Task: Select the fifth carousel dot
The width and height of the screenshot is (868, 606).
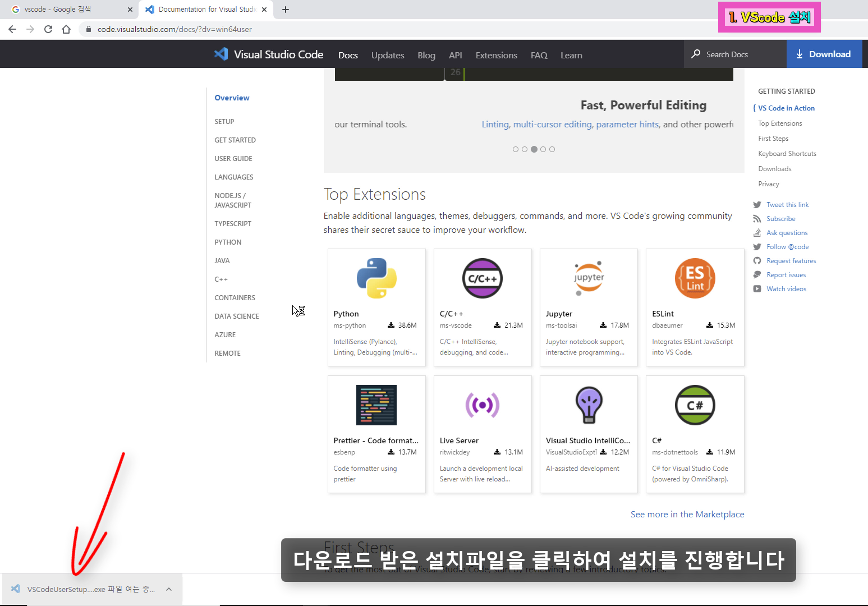Action: [x=552, y=149]
